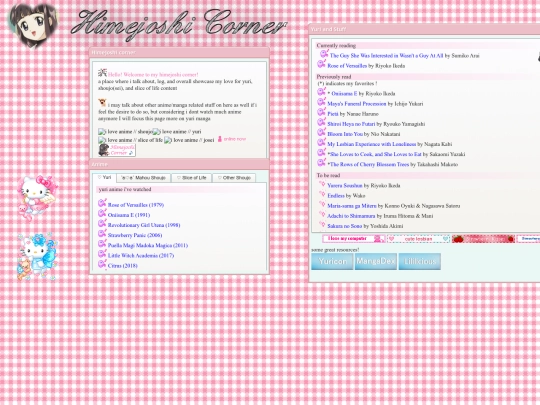540x405 pixels.
Task: Open Maya's Funeral Procession link
Action: [357, 104]
